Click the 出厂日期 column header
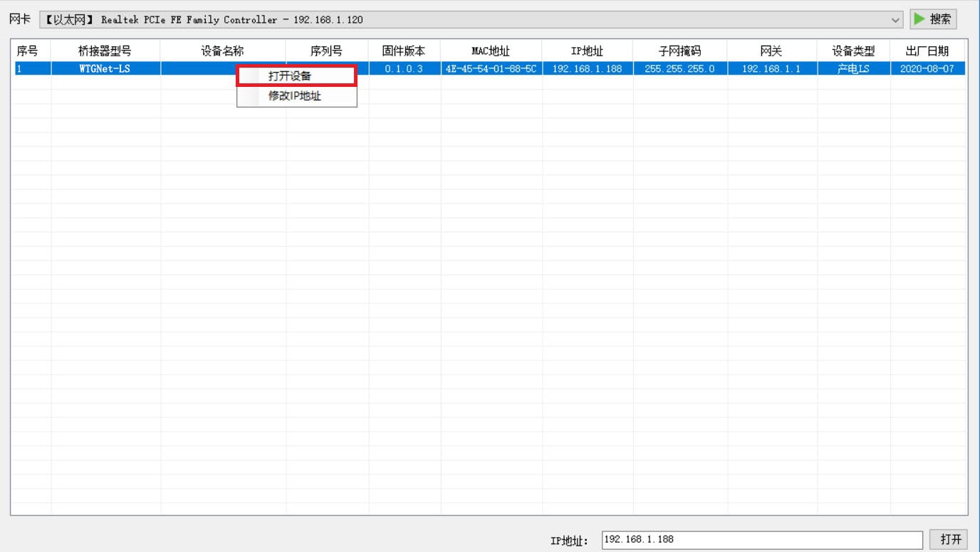This screenshot has width=980, height=552. 928,51
